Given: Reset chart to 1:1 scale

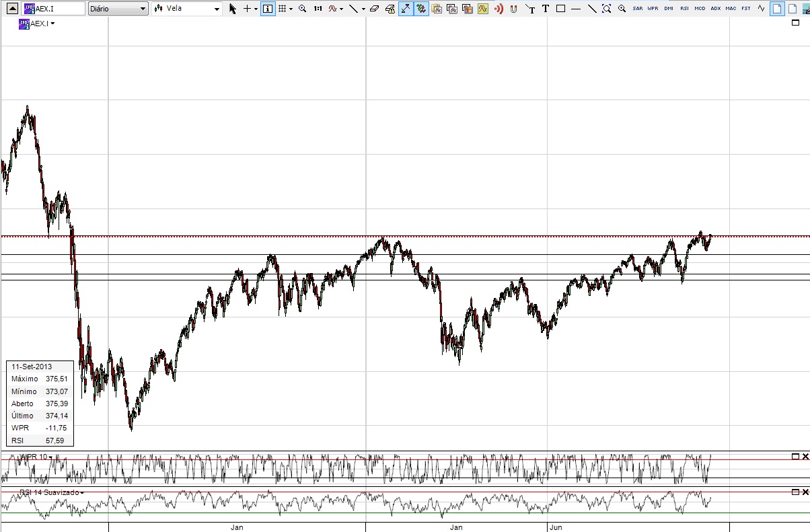Looking at the screenshot, I should tap(318, 9).
